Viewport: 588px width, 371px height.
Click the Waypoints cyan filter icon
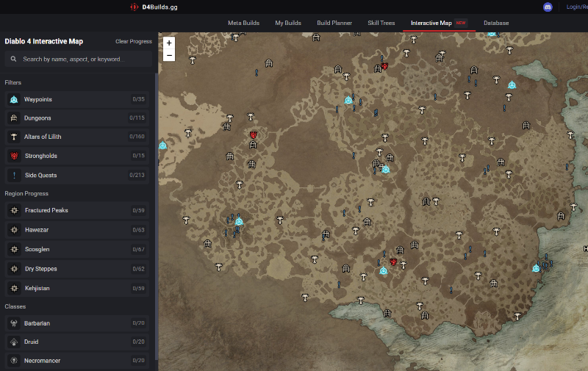(14, 99)
